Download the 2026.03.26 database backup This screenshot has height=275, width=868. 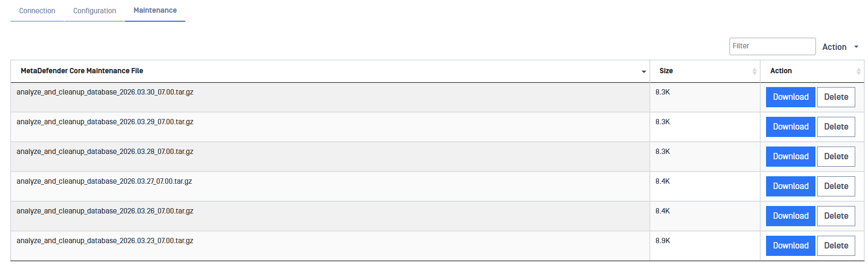point(790,216)
